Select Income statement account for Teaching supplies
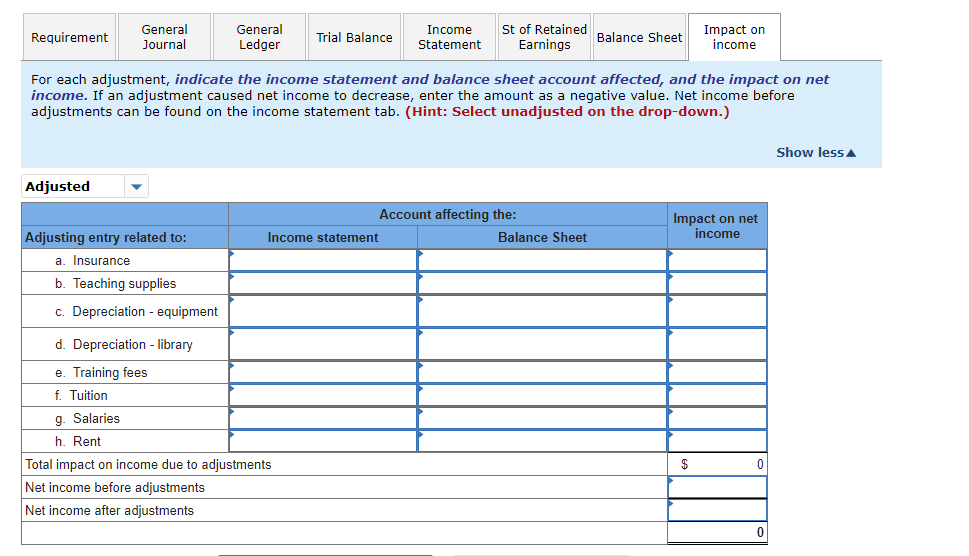The image size is (969, 556). tap(323, 284)
